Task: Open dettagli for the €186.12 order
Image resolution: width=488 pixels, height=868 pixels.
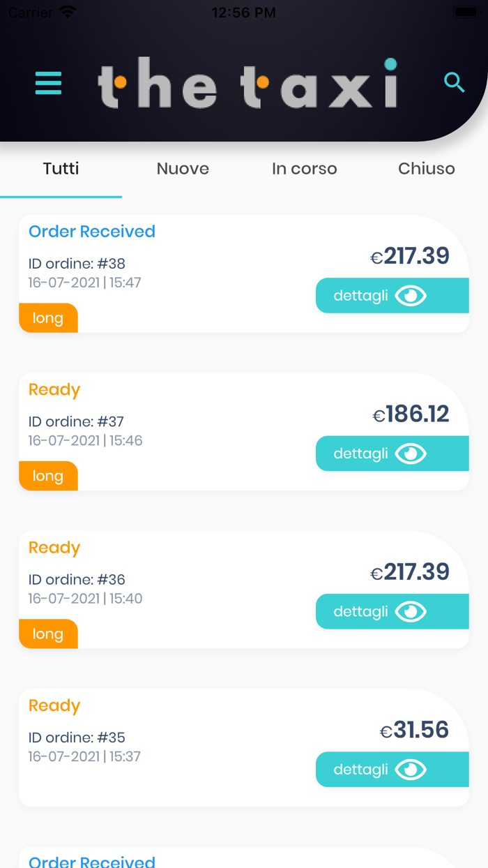Action: click(x=361, y=454)
